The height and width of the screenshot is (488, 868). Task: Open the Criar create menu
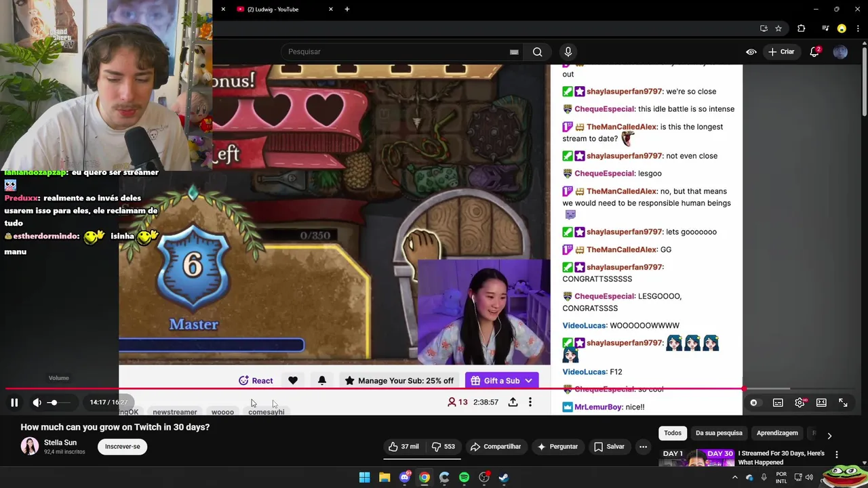click(781, 52)
